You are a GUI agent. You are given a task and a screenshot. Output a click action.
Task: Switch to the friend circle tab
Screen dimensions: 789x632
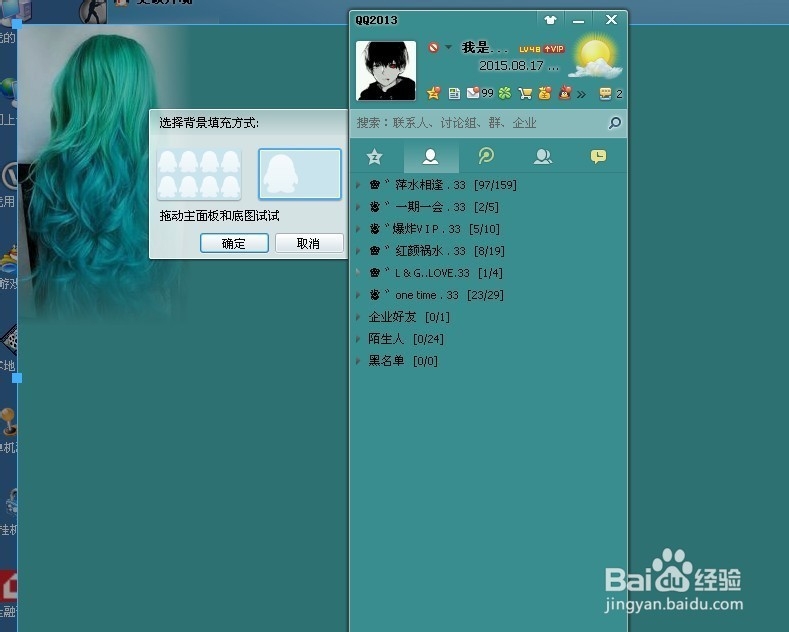click(486, 156)
